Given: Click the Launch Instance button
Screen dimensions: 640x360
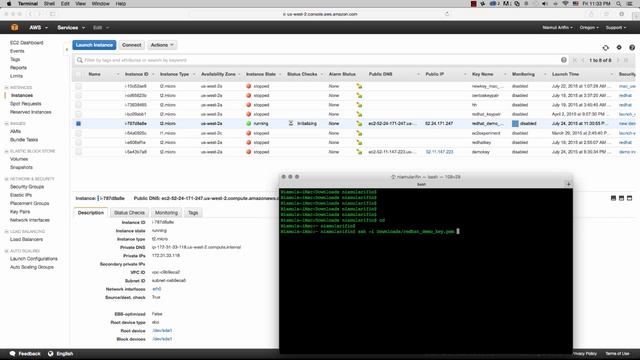Looking at the screenshot, I should click(x=94, y=45).
